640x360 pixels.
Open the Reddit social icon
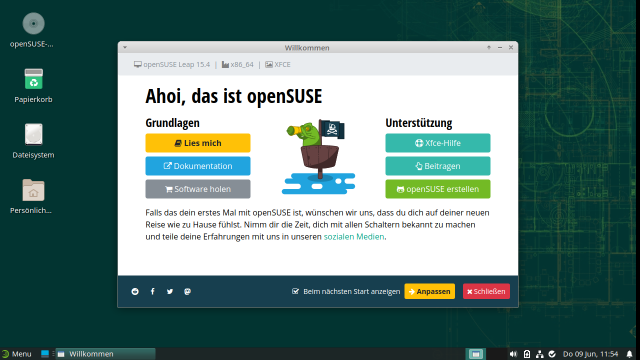coord(135,291)
